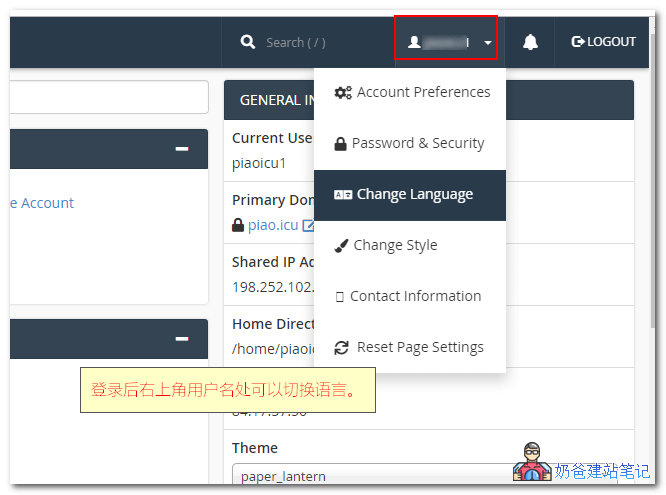
Task: Click the Reset Page Settings refresh icon
Action: coord(341,348)
